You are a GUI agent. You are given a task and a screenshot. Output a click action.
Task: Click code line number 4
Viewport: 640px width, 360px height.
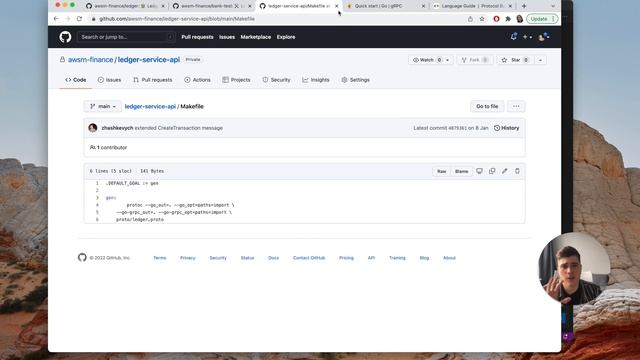tap(97, 205)
